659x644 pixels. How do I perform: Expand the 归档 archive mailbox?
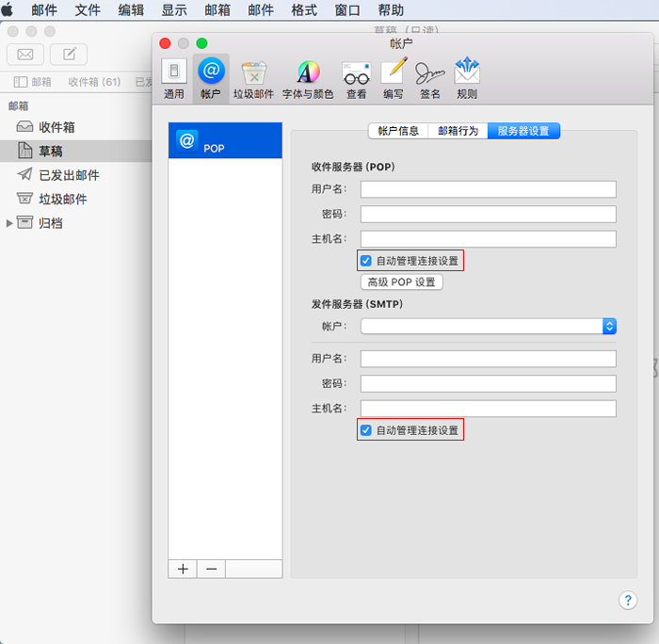pos(9,223)
